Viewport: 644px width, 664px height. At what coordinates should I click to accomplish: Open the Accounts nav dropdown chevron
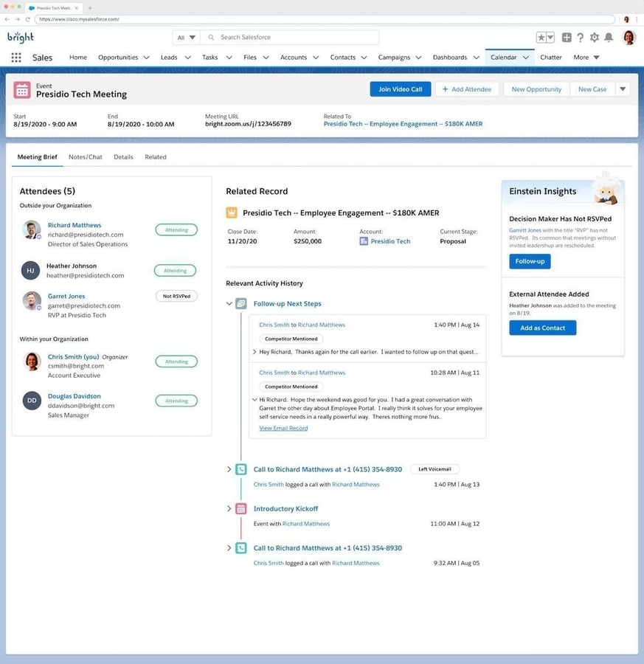point(316,57)
